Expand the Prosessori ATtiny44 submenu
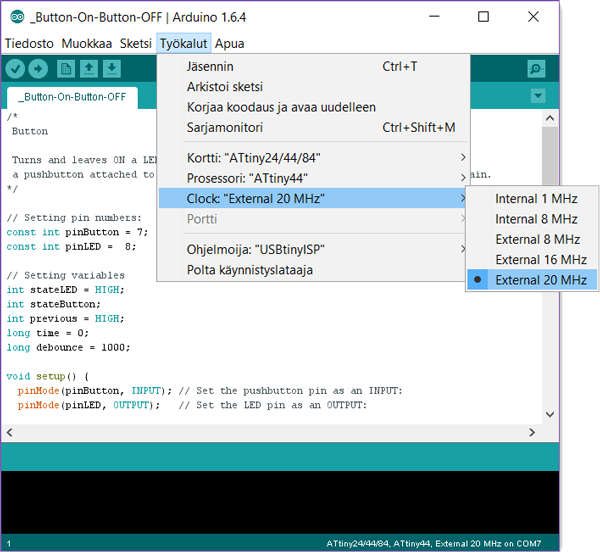The height and width of the screenshot is (552, 600). tap(313, 178)
